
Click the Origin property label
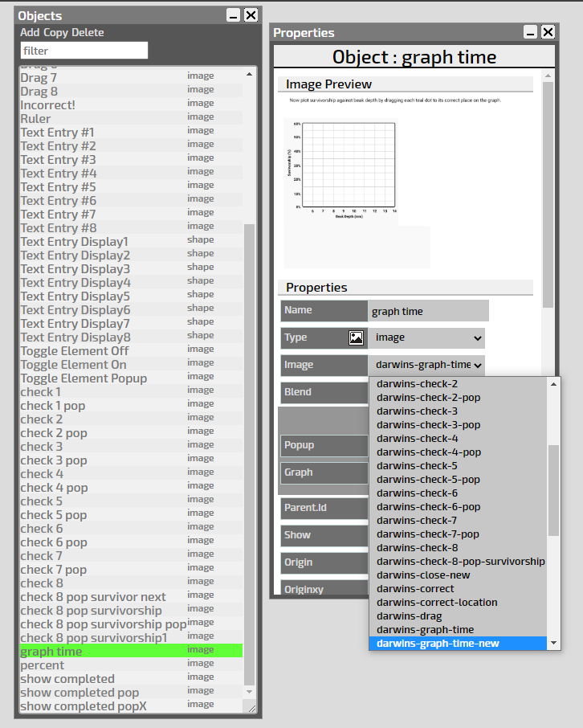pyautogui.click(x=324, y=562)
